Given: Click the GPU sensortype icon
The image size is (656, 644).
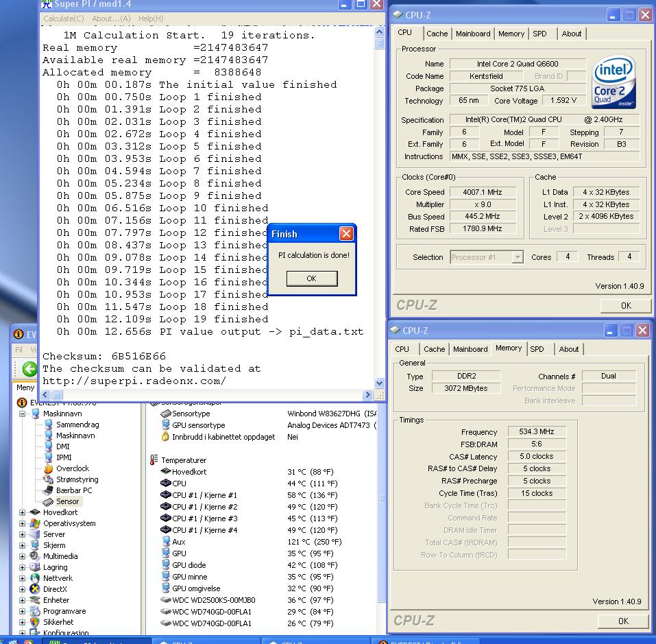Looking at the screenshot, I should 166,425.
